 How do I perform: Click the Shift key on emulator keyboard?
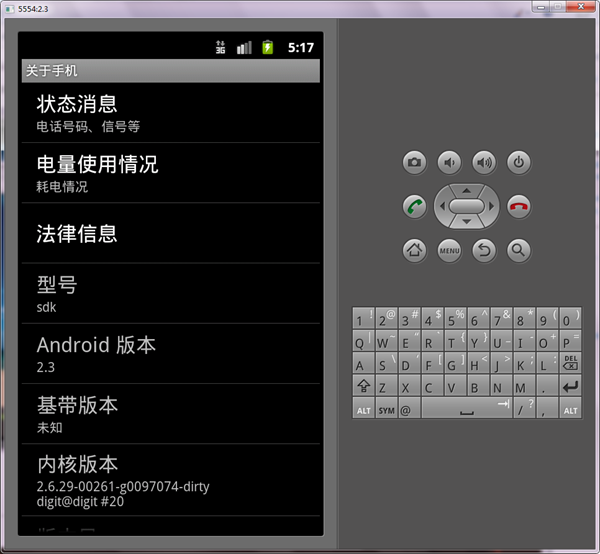point(364,385)
